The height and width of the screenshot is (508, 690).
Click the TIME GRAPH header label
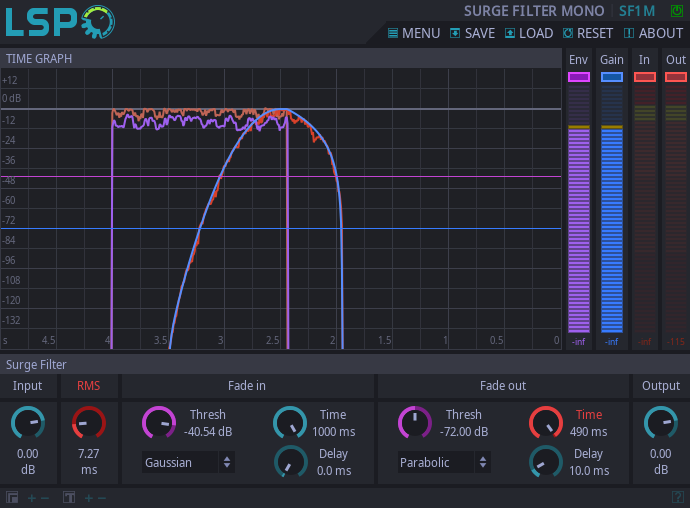[39, 59]
